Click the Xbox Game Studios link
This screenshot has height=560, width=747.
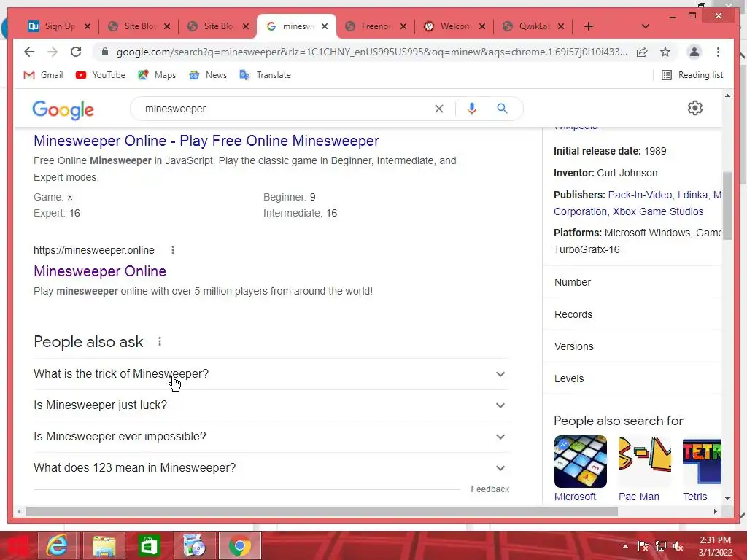(658, 211)
